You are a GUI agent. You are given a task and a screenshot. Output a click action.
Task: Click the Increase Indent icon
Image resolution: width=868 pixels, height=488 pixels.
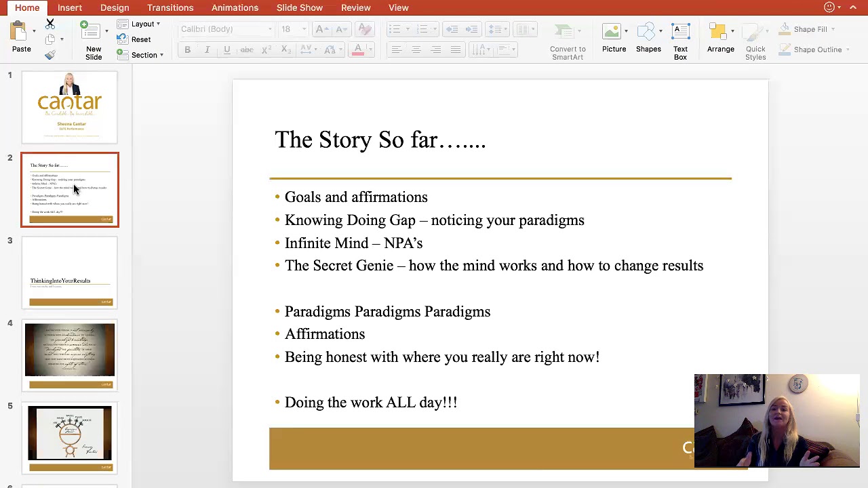coord(472,29)
